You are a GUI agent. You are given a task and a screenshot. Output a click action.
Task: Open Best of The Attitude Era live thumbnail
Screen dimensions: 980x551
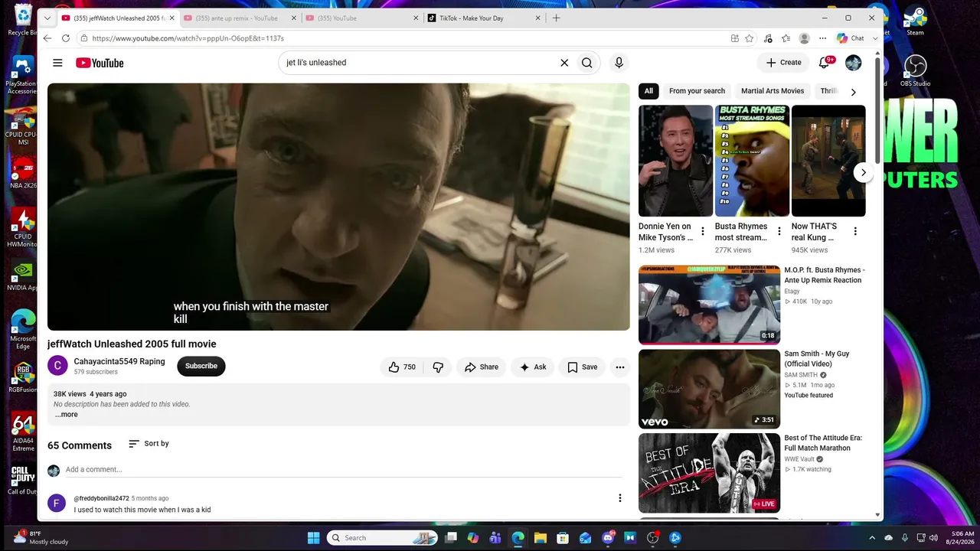coord(709,473)
